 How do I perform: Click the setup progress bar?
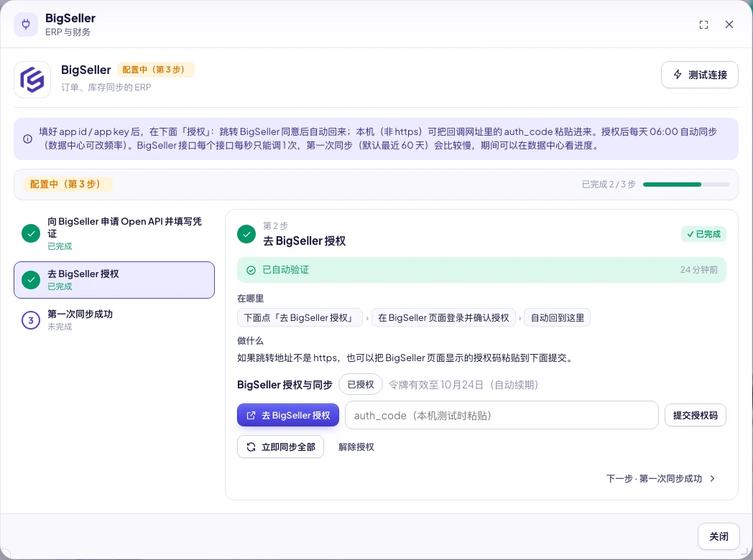click(x=685, y=185)
